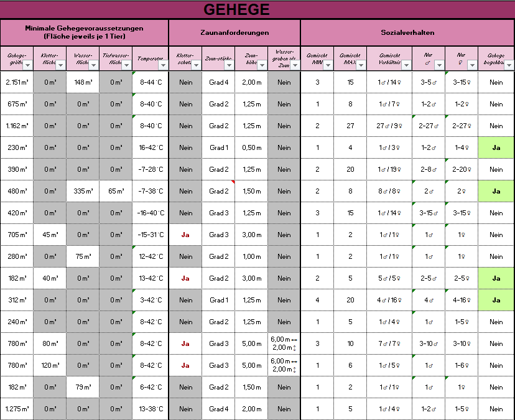Select the 79 m² water area cell
The width and height of the screenshot is (515, 420).
(x=83, y=387)
